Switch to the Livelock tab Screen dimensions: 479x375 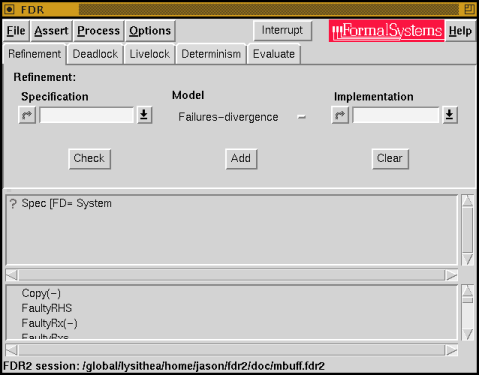[150, 54]
